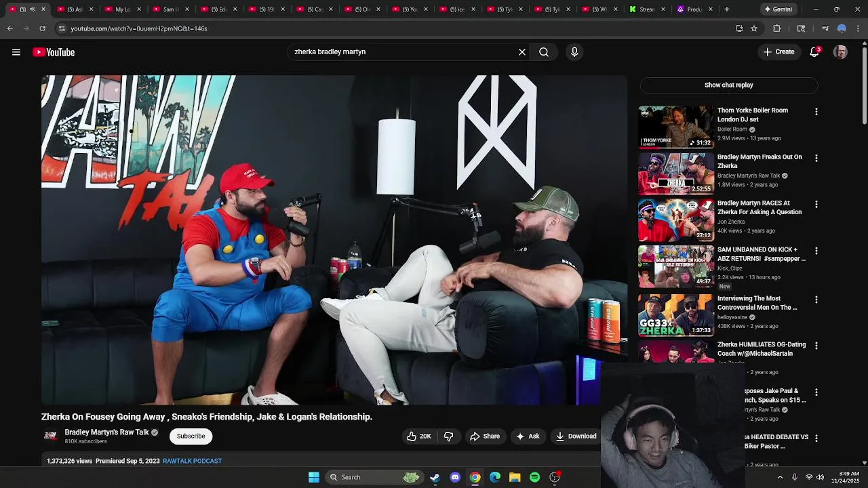Switch to the Sam H browser tab
The width and height of the screenshot is (868, 488).
[171, 9]
